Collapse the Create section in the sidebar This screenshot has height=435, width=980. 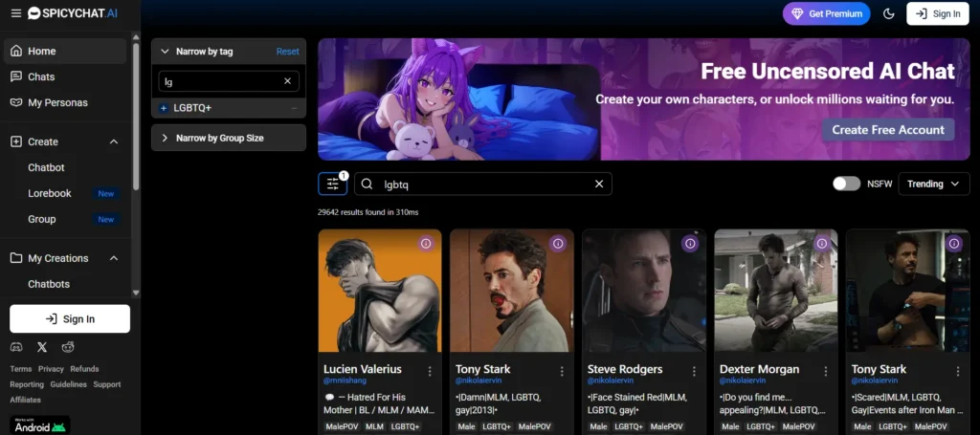click(x=114, y=141)
